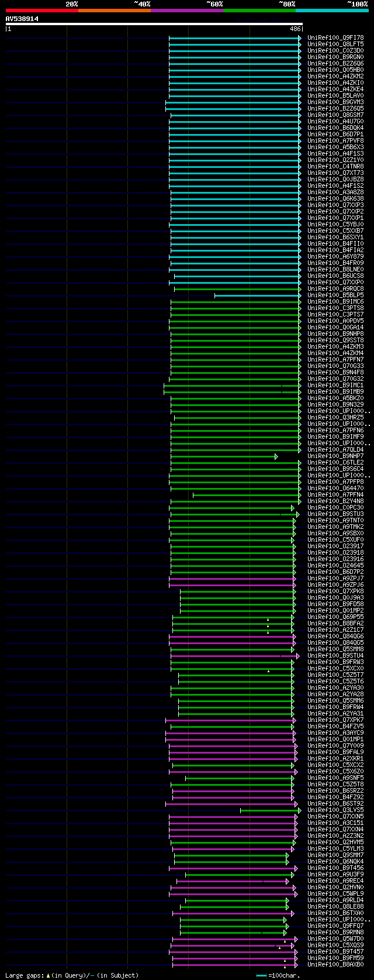The width and height of the screenshot is (374, 980).
Task: Click the purple alignment bar for UniRef100_A9ZPJ7
Action: coord(232,579)
